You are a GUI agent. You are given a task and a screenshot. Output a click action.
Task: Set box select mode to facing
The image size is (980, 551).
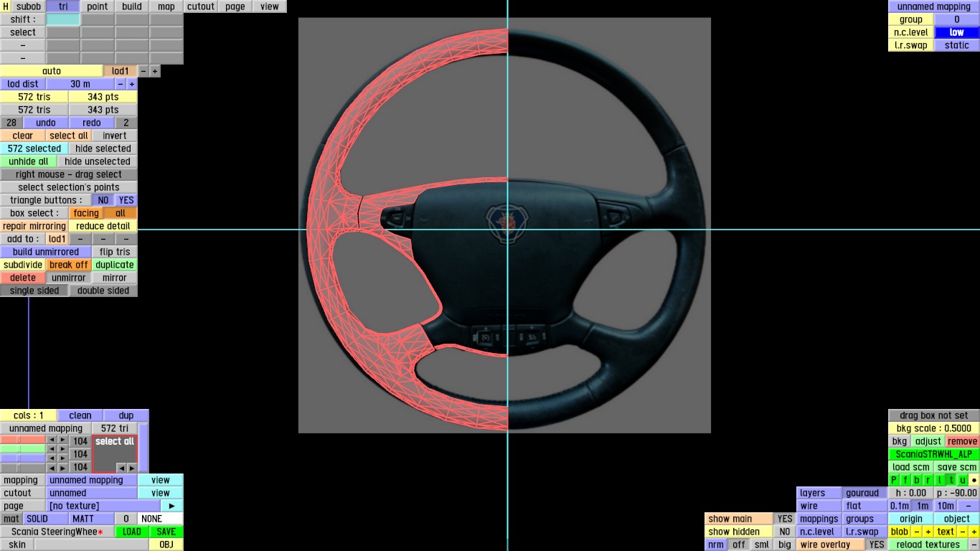(x=86, y=213)
